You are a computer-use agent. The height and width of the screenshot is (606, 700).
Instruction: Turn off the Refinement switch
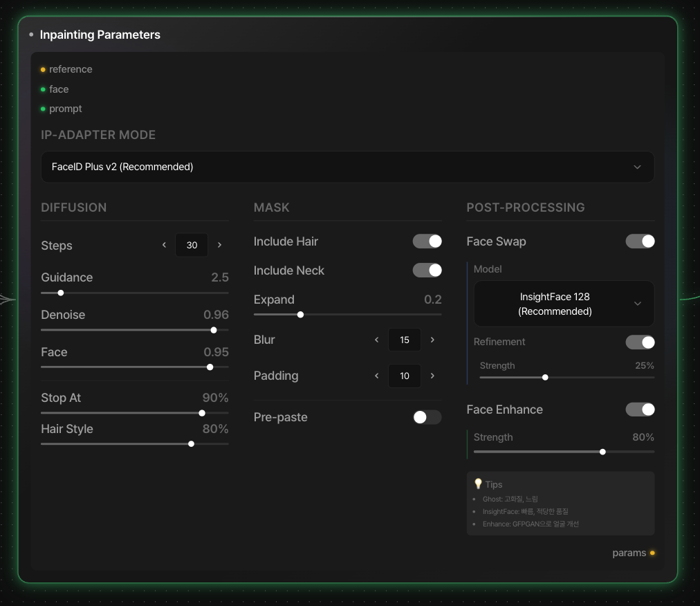(x=640, y=342)
